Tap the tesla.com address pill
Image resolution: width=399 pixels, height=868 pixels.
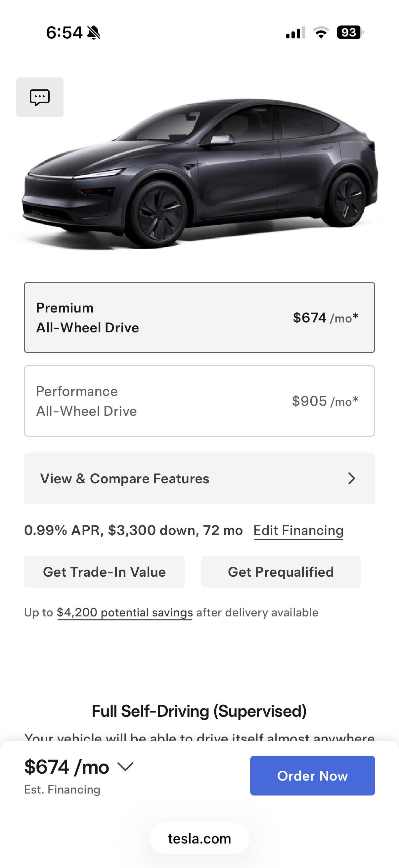click(199, 839)
